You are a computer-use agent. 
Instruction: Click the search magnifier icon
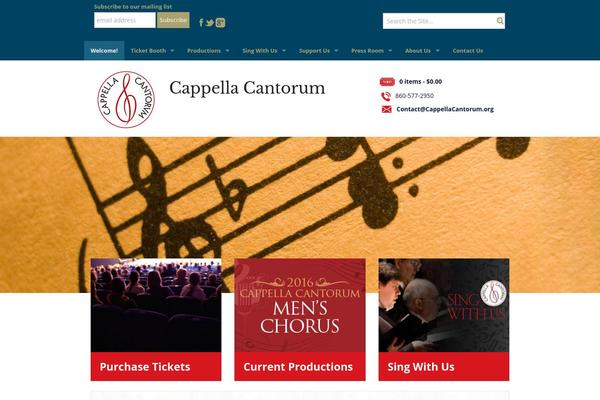coord(500,21)
